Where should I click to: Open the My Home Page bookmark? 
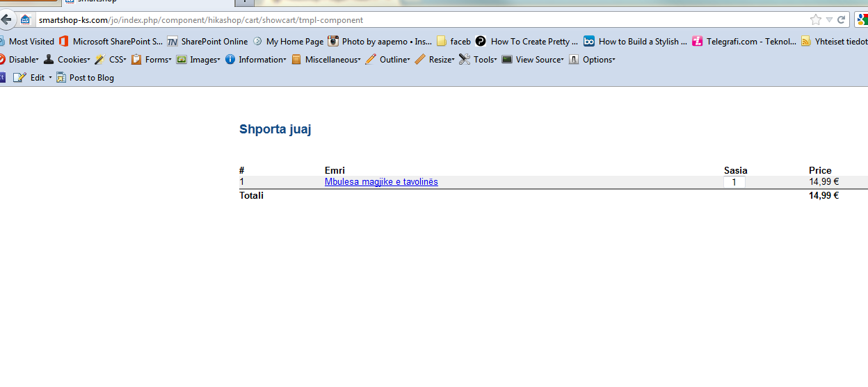[x=288, y=42]
